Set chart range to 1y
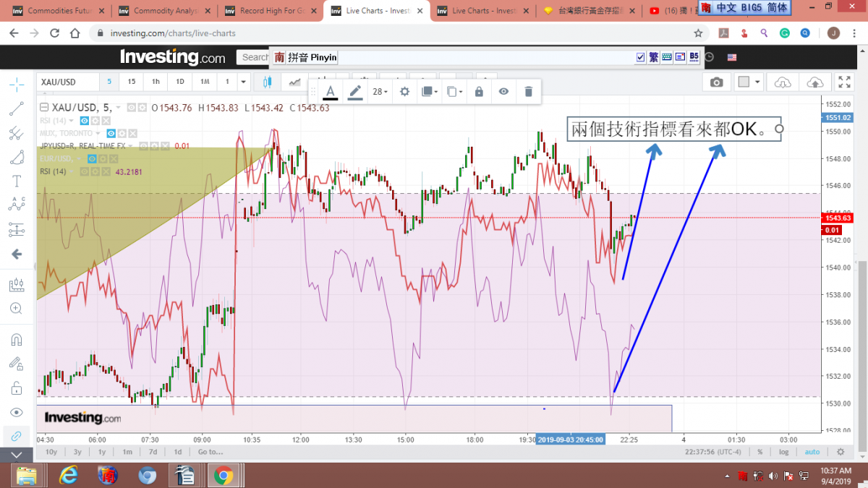 102,452
